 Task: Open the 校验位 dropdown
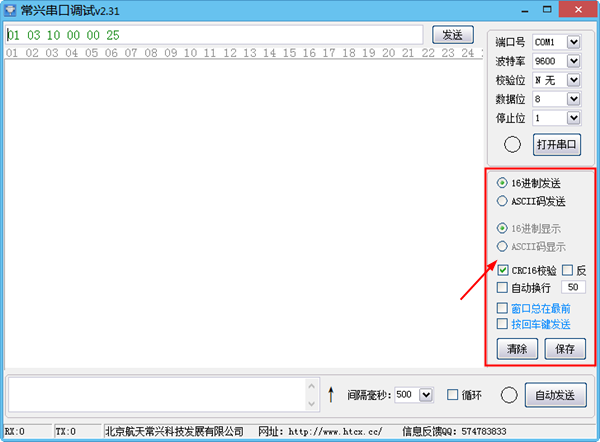point(573,80)
